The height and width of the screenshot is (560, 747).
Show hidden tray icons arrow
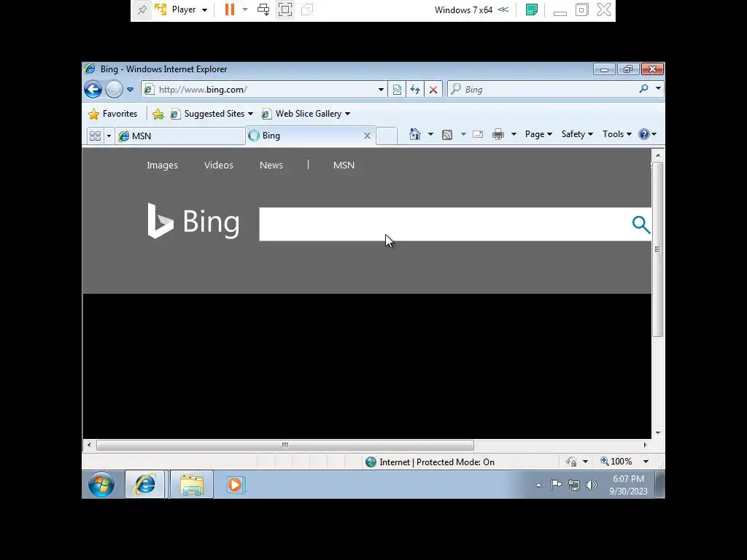click(538, 485)
